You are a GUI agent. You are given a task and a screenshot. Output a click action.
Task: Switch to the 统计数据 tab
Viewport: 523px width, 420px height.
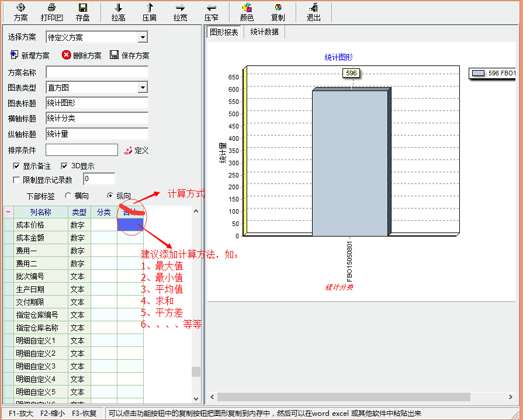(x=264, y=32)
